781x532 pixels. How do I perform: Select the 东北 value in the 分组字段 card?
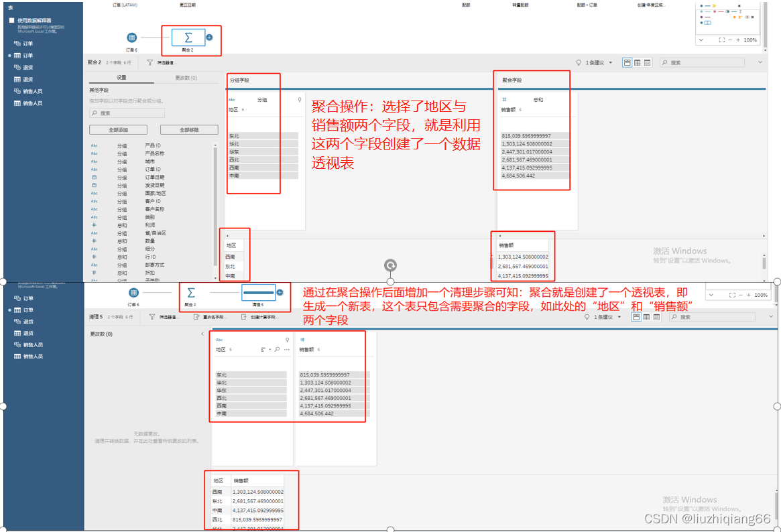[x=263, y=136]
